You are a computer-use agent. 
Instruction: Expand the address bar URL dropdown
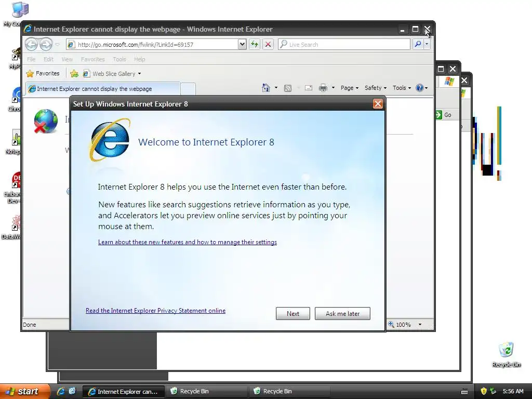242,44
